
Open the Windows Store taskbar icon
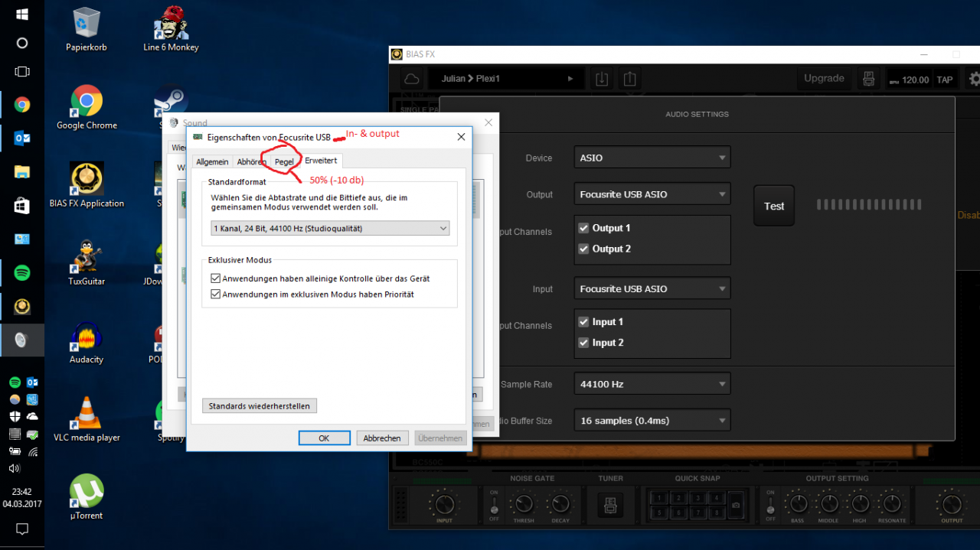point(22,206)
